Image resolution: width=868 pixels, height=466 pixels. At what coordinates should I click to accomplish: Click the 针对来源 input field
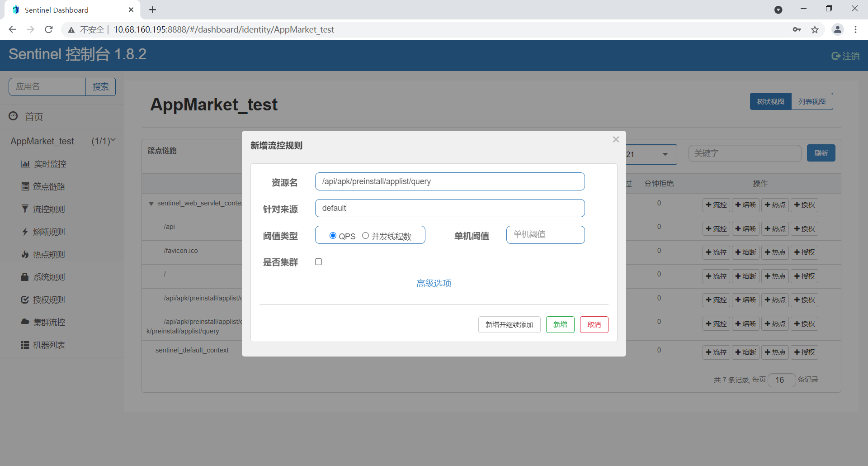click(x=450, y=208)
